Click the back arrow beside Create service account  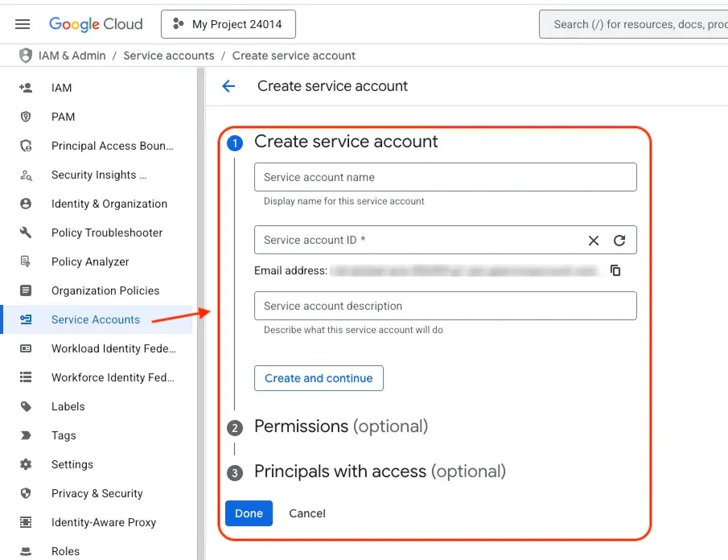pyautogui.click(x=229, y=87)
